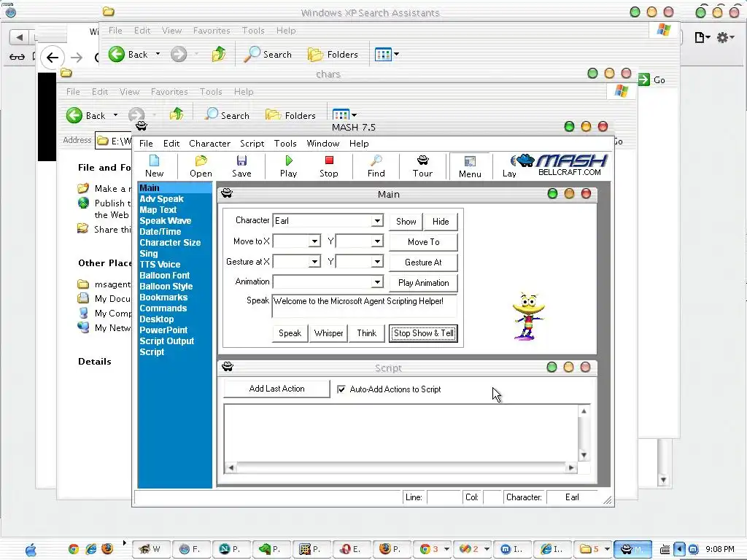Click the New toolbar icon in MASH

click(155, 166)
